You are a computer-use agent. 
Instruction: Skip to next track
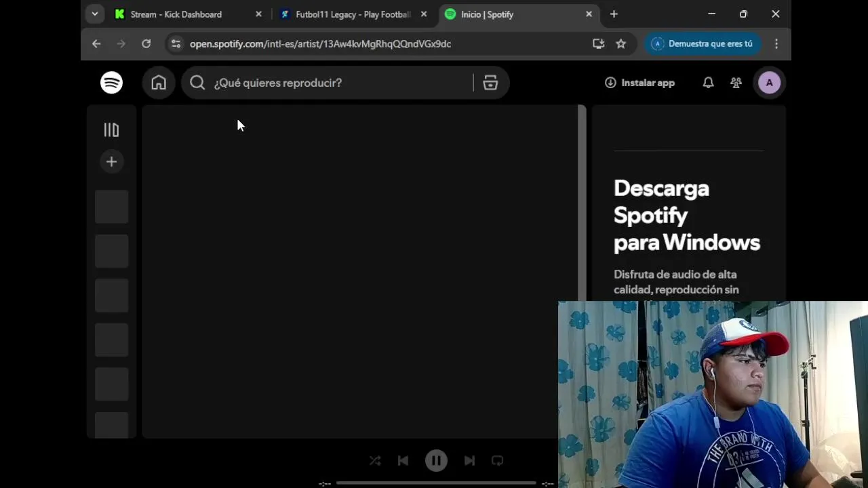pos(469,461)
